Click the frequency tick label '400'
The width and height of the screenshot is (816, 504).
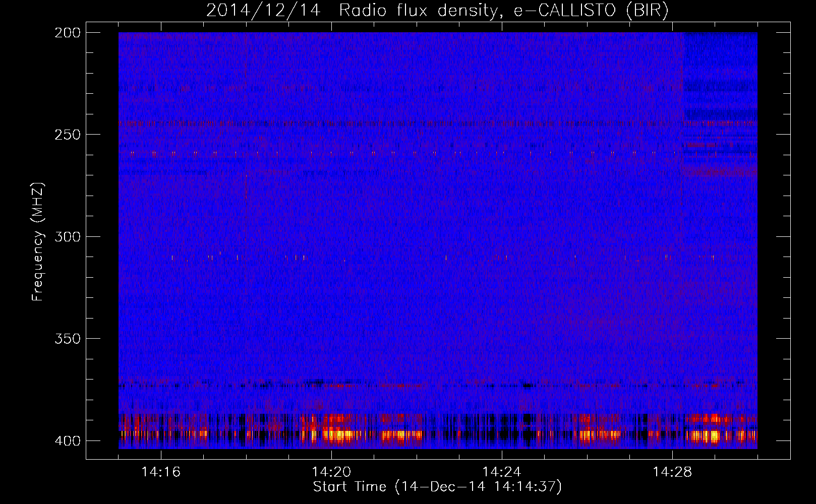coord(68,441)
